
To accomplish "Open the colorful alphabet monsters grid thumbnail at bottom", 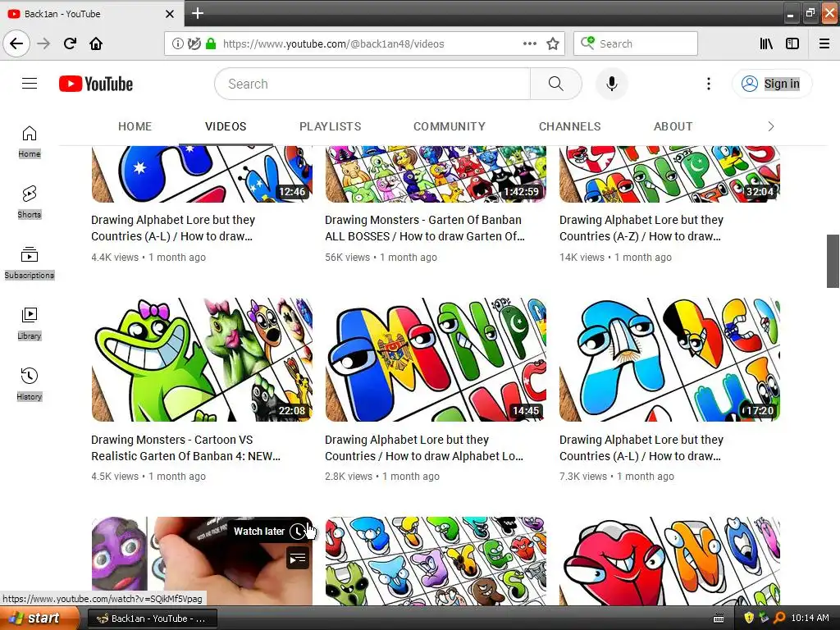I will (x=436, y=561).
